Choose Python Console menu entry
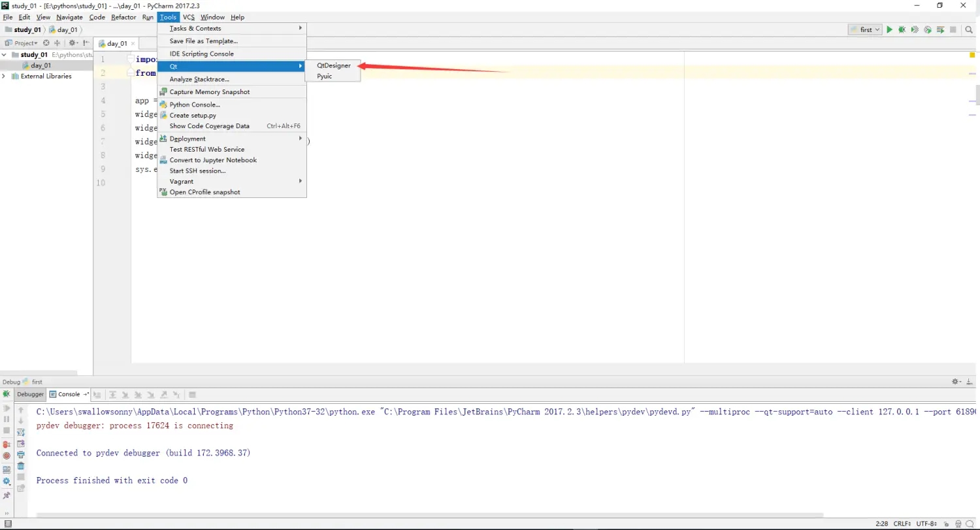 tap(232, 105)
